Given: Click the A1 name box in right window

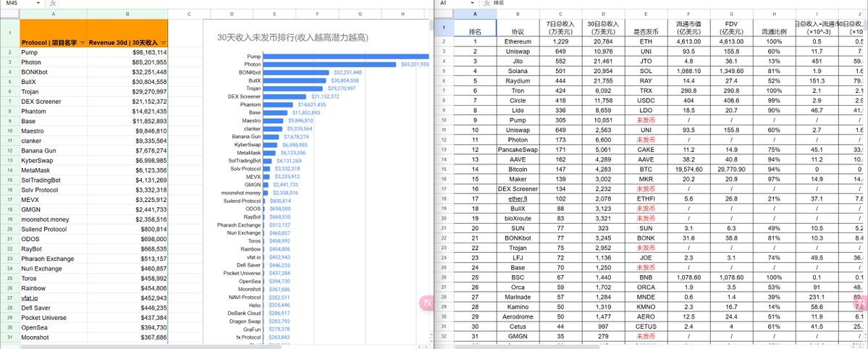Looking at the screenshot, I should pyautogui.click(x=454, y=4).
